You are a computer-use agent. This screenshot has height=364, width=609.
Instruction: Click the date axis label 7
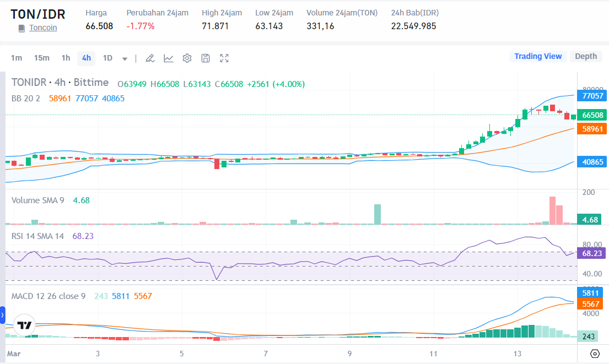coord(266,354)
